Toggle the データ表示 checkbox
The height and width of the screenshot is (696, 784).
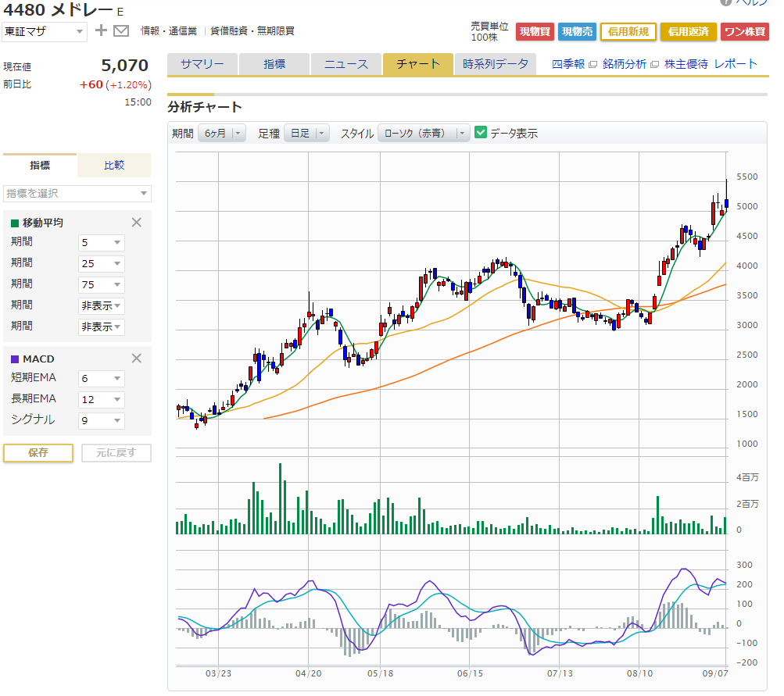[x=481, y=133]
